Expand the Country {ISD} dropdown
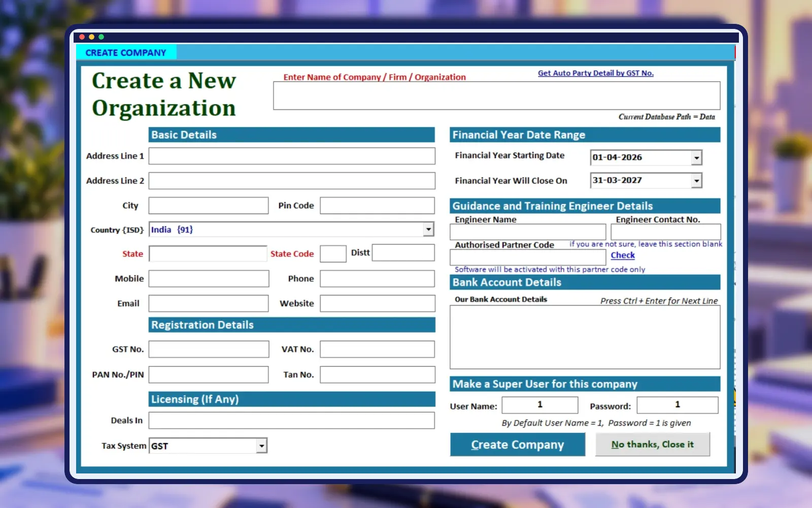This screenshot has width=812, height=508. click(429, 230)
